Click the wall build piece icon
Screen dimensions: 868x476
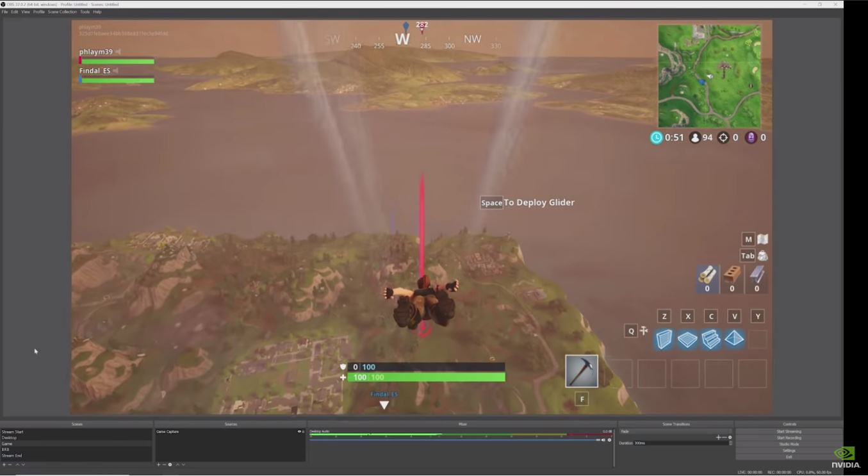point(664,339)
